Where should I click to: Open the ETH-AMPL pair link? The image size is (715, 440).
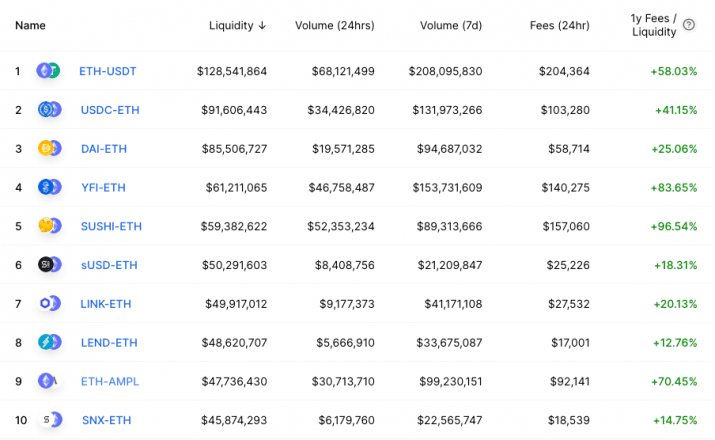[x=110, y=381]
